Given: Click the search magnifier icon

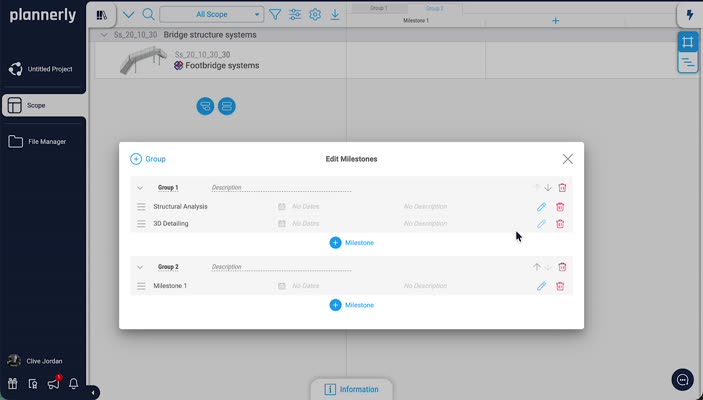Looking at the screenshot, I should [x=148, y=14].
